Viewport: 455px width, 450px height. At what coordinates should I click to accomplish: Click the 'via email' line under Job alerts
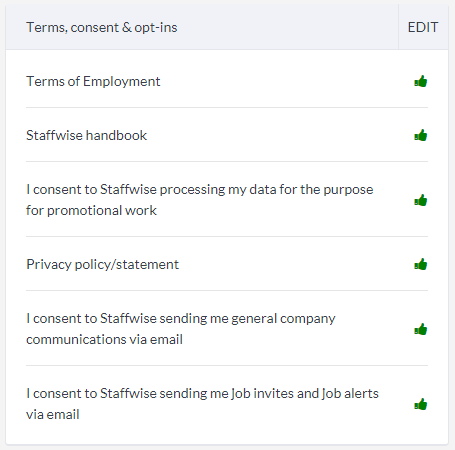(53, 414)
